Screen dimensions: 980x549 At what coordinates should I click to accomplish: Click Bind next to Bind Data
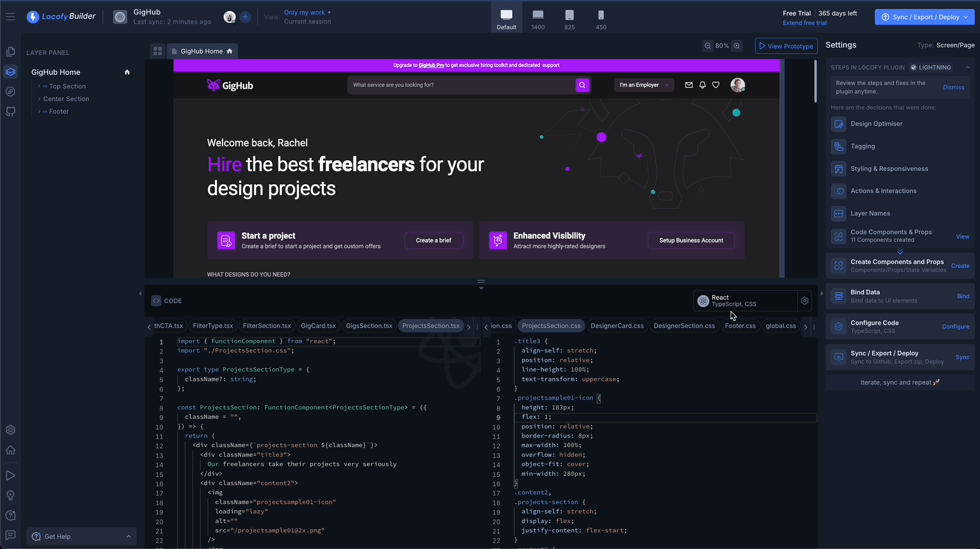[x=964, y=296]
